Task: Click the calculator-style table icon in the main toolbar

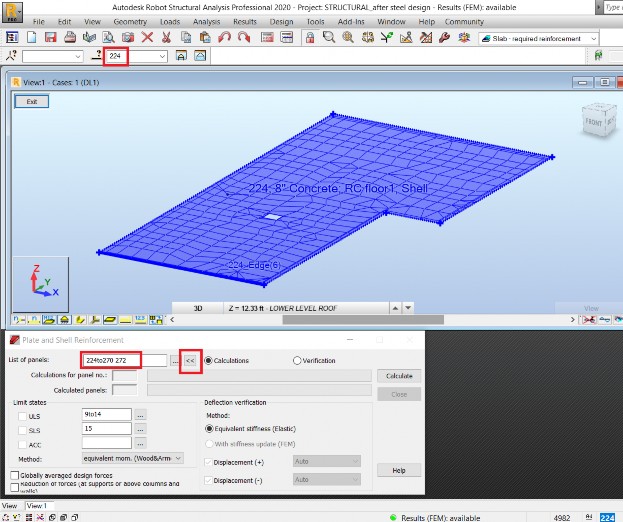Action: (x=267, y=38)
